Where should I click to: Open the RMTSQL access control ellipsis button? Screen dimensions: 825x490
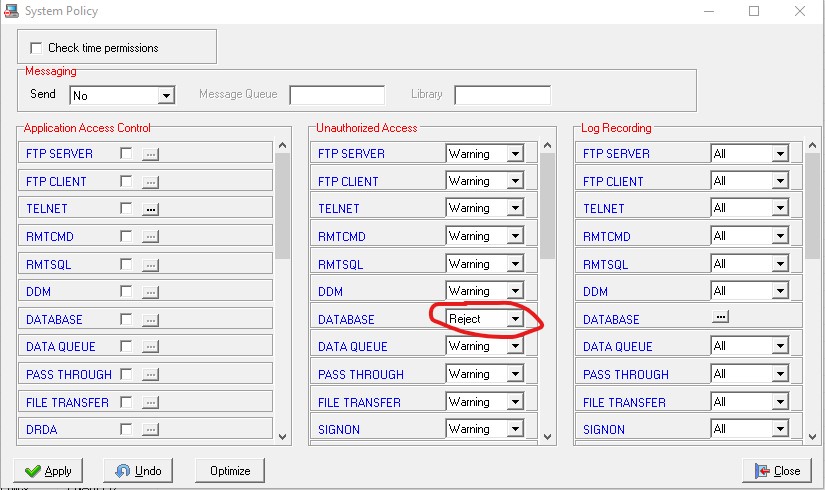(151, 265)
